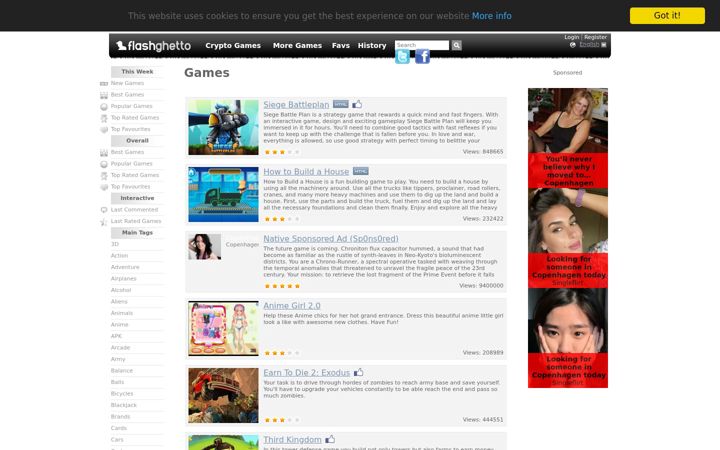Image resolution: width=720 pixels, height=450 pixels.
Task: Click the Earn To Die 2 thumbnail
Action: (x=223, y=395)
